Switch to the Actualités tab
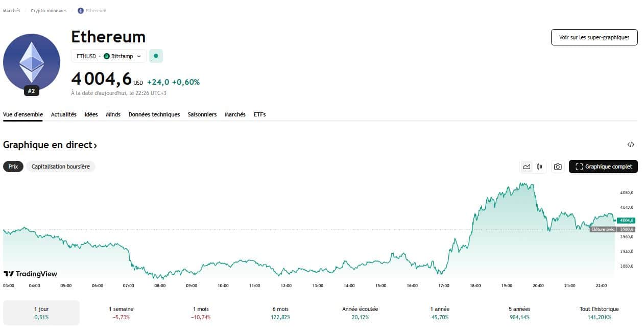 pyautogui.click(x=63, y=114)
